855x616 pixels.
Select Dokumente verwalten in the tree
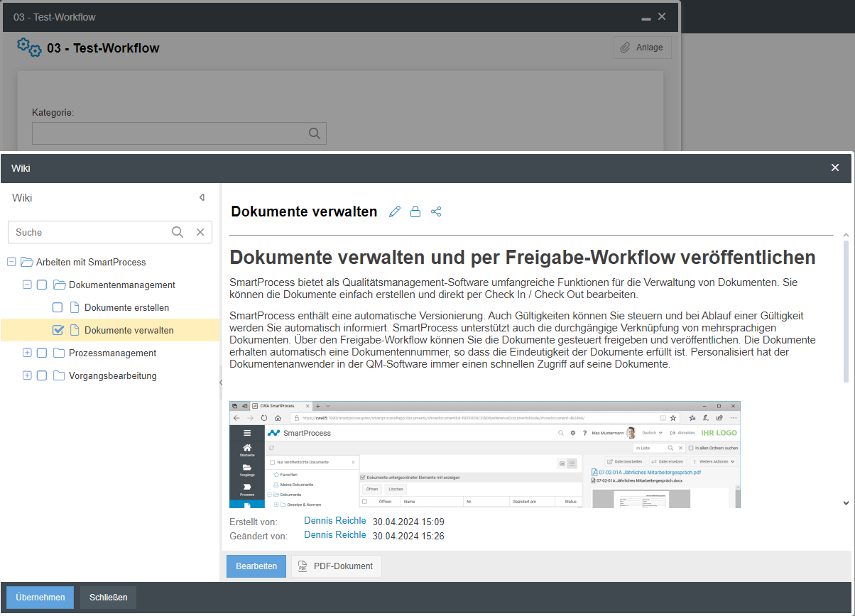coord(129,330)
